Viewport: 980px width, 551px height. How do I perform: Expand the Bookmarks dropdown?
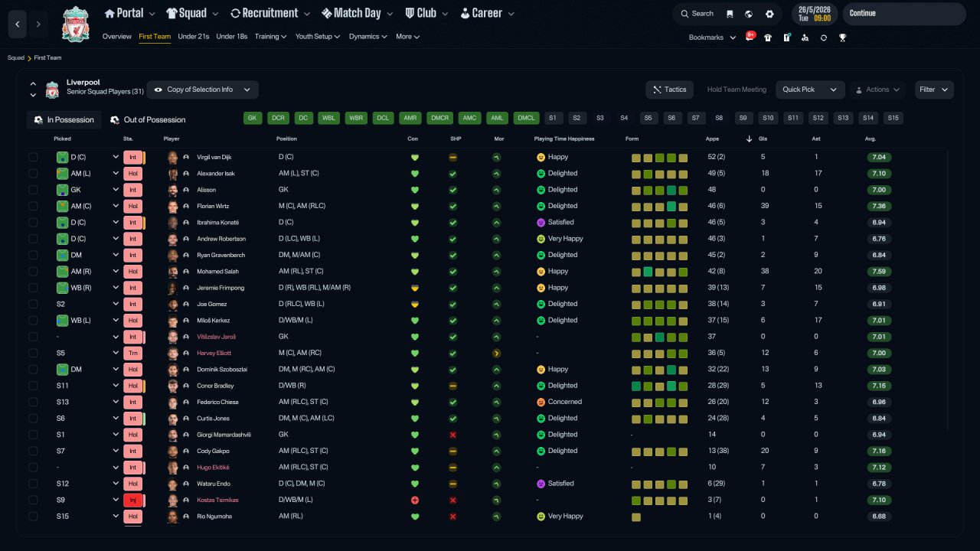[712, 37]
